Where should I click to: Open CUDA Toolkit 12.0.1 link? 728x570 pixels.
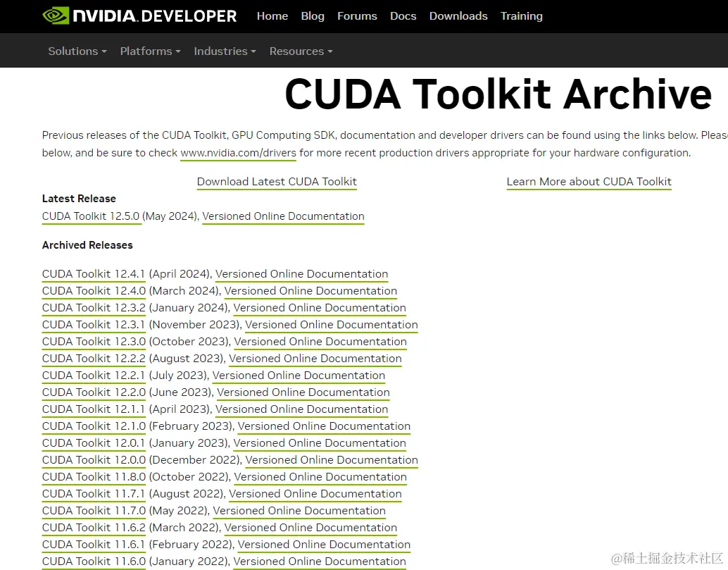pyautogui.click(x=94, y=443)
